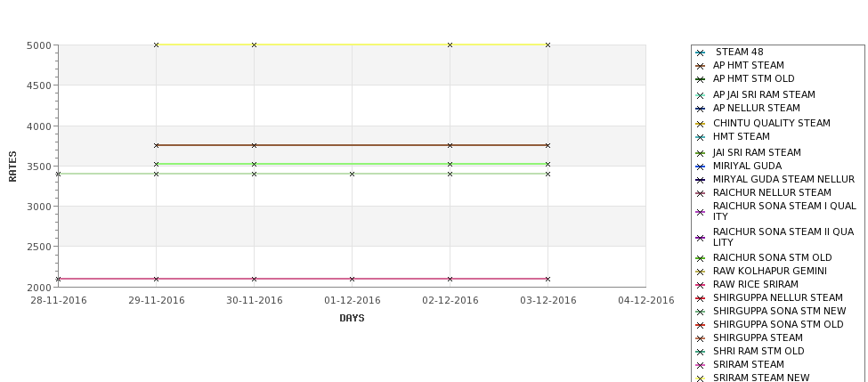This screenshot has width=868, height=382.
Task: Select SHRI RAM STM OLD legend entry
Action: click(758, 351)
